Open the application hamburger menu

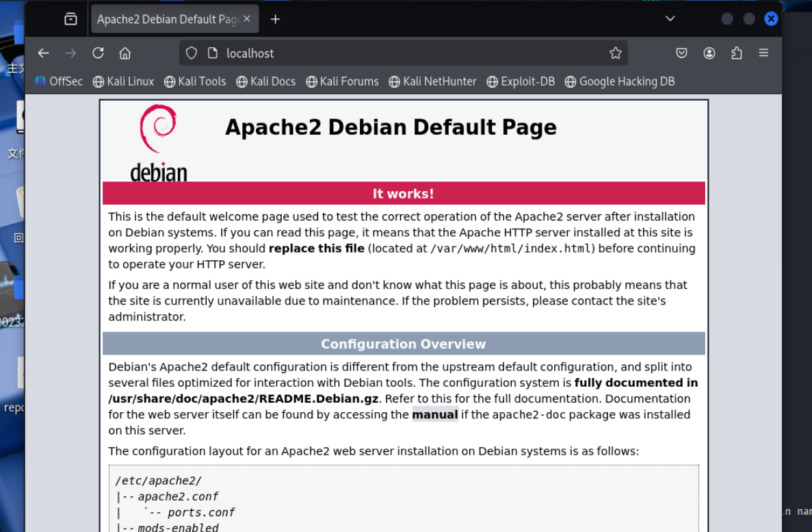tap(763, 53)
